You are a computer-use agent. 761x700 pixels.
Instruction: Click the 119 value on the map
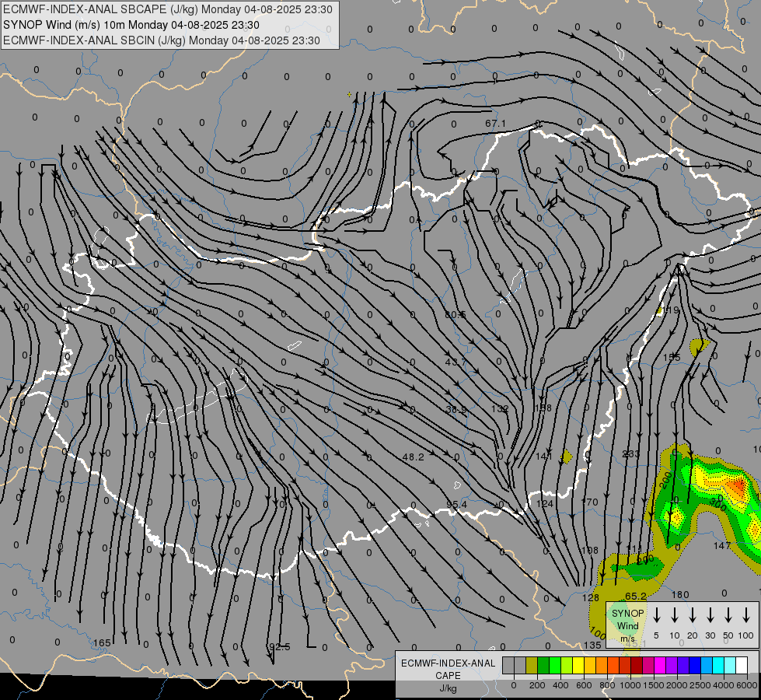671,310
